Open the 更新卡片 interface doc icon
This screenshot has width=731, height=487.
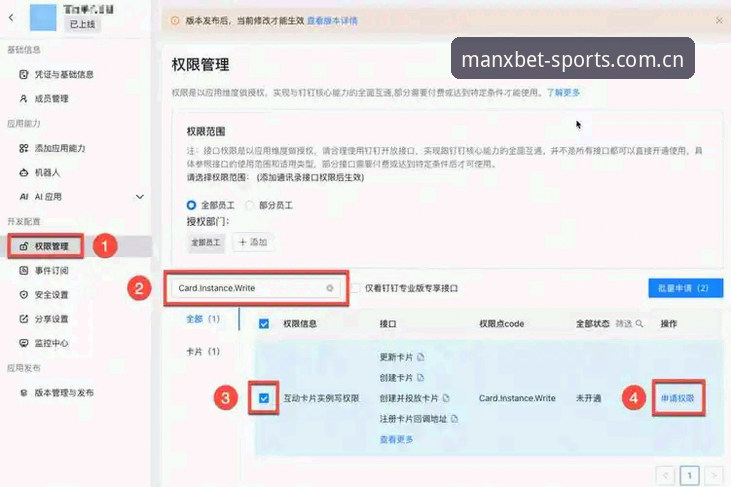tap(421, 357)
